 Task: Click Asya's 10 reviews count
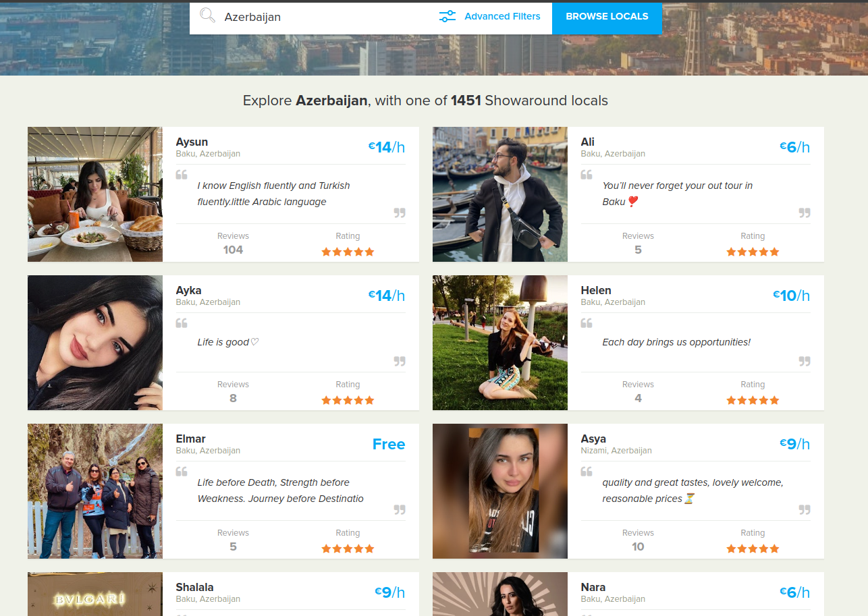(638, 547)
